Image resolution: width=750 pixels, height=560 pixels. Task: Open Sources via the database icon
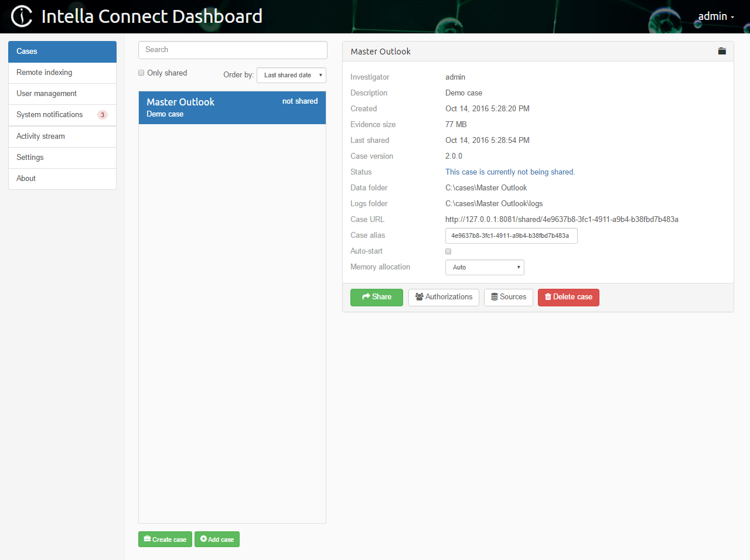pyautogui.click(x=494, y=297)
